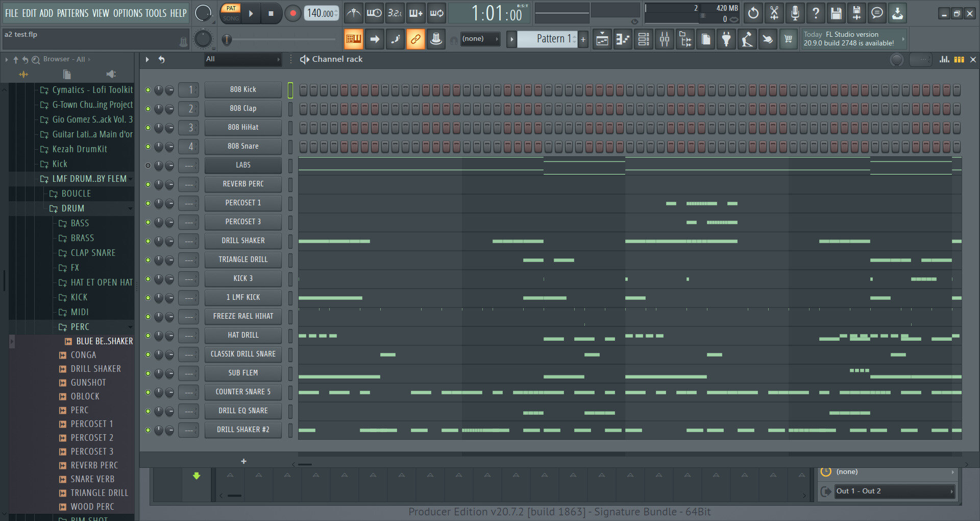Open audio editor scissors icon
980x521 pixels.
tap(774, 13)
